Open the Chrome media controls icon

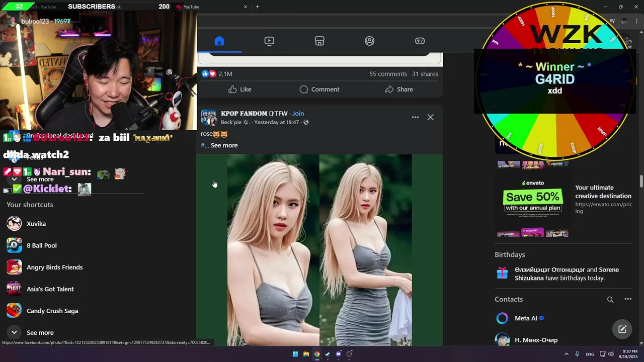click(612, 21)
